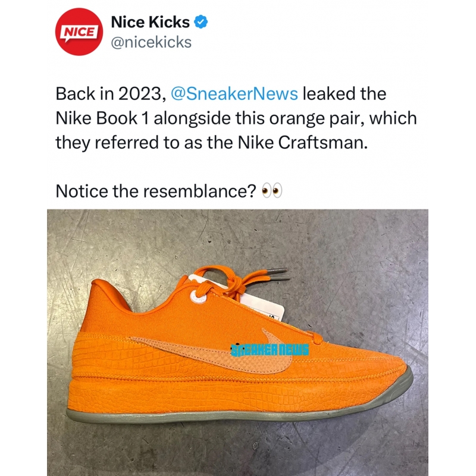Screen dimensions: 476x476
Task: Click the eyes emoji in the tweet
Action: (272, 191)
